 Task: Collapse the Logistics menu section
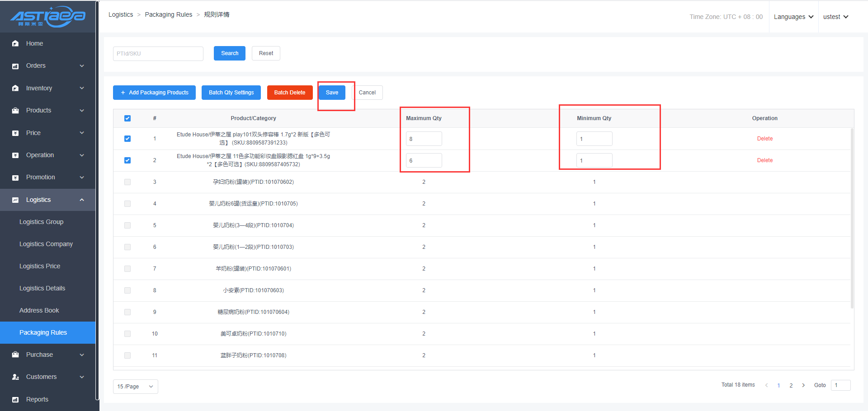click(x=82, y=200)
